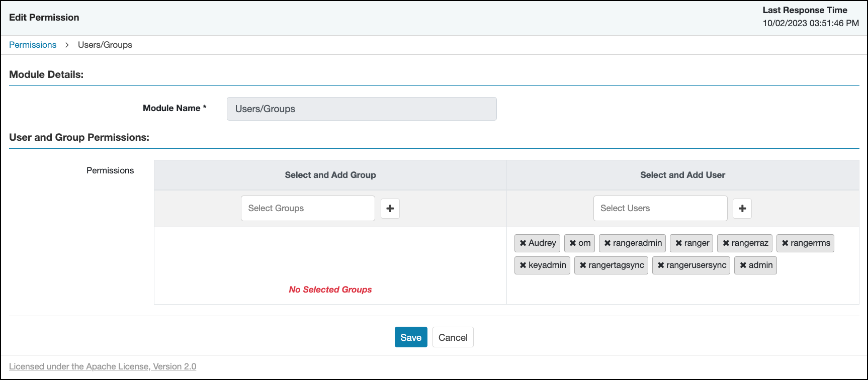Viewport: 868px width, 380px height.
Task: Remove rangerraz user via x icon
Action: [x=726, y=243]
